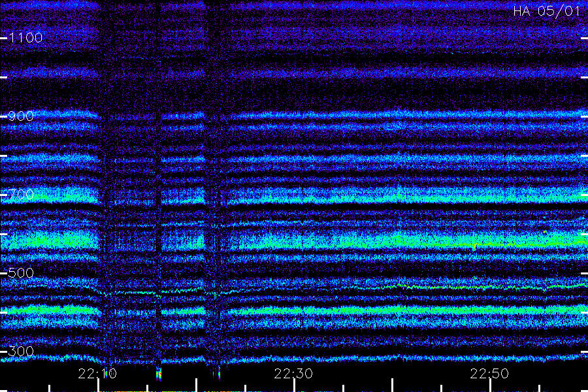588x392 pixels.
Task: Click the 22:50 time axis label
Action: pos(489,374)
